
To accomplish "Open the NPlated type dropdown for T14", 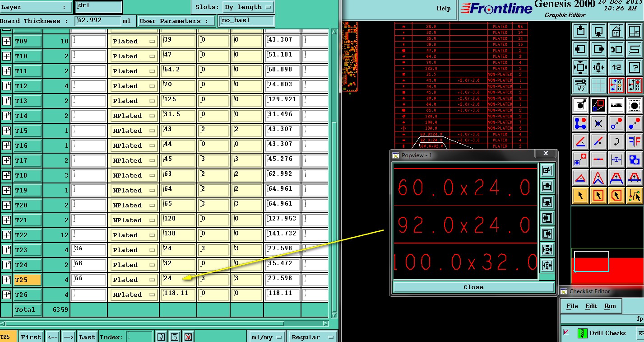I will (x=134, y=116).
